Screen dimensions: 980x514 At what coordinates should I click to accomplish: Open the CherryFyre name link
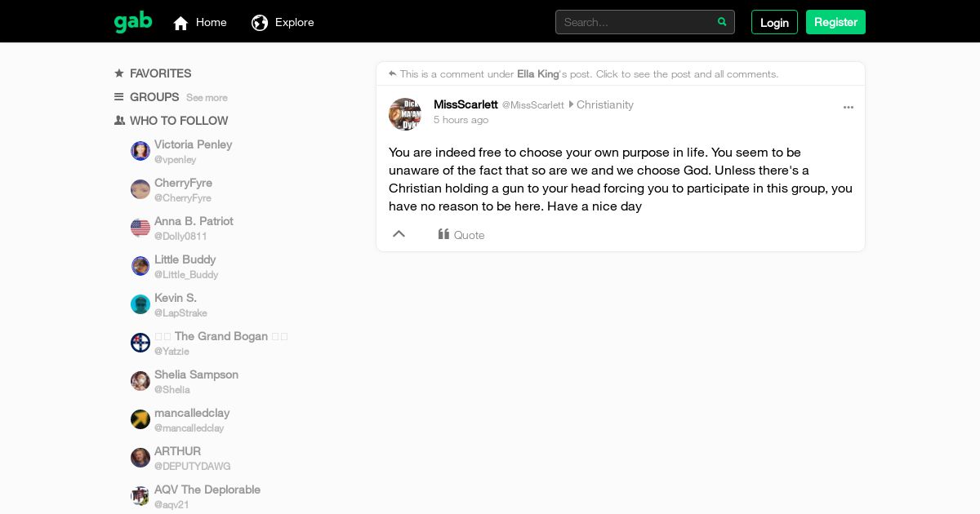click(183, 183)
